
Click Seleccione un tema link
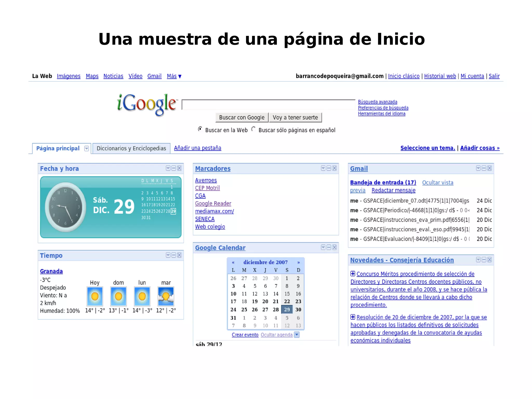coord(428,148)
